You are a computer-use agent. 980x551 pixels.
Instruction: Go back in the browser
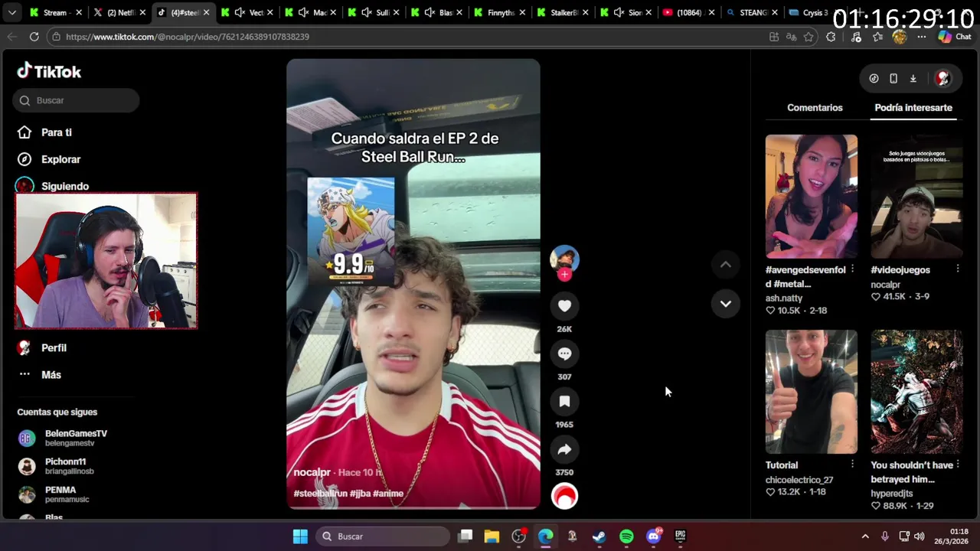11,37
